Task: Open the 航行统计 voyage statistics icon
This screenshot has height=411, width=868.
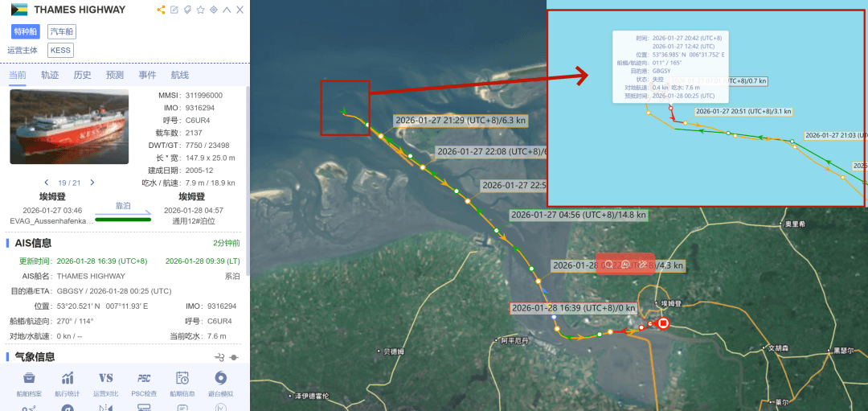Action: click(x=68, y=378)
